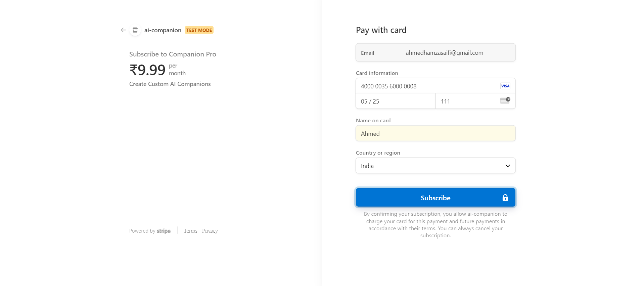644x286 pixels.
Task: Click the ai-companion merchant logo icon
Action: click(135, 30)
